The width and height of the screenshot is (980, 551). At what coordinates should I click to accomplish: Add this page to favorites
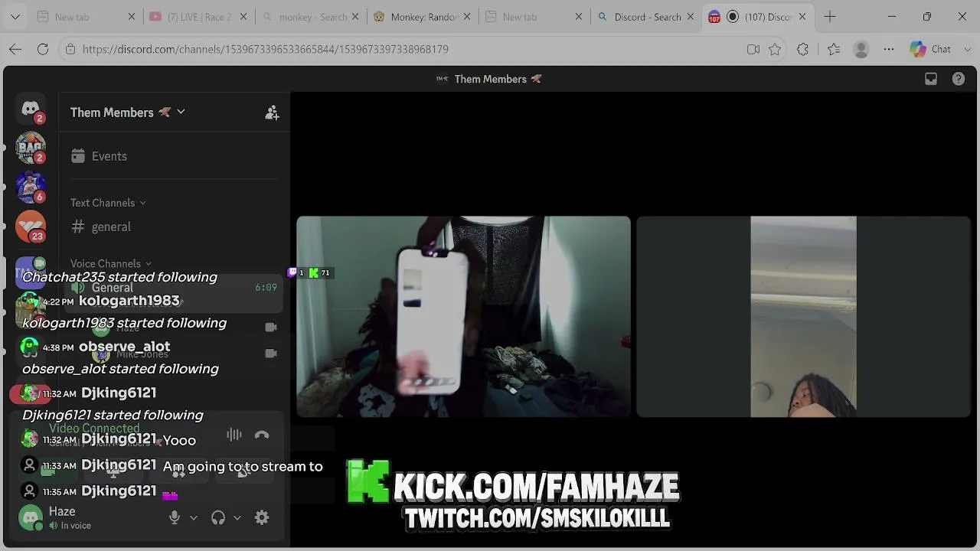(775, 49)
